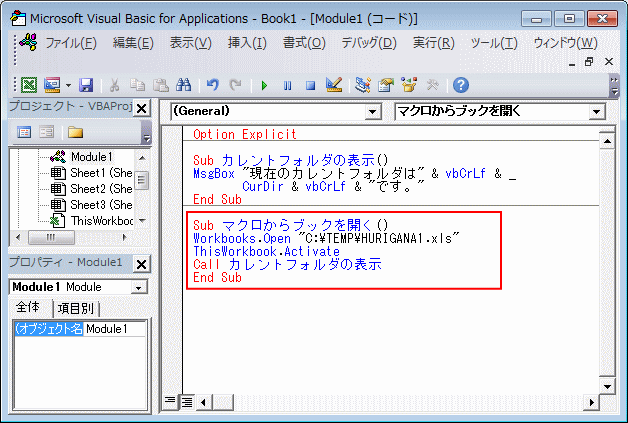Edit the Module1 name value field
Image resolution: width=628 pixels, height=423 pixels.
click(x=115, y=329)
